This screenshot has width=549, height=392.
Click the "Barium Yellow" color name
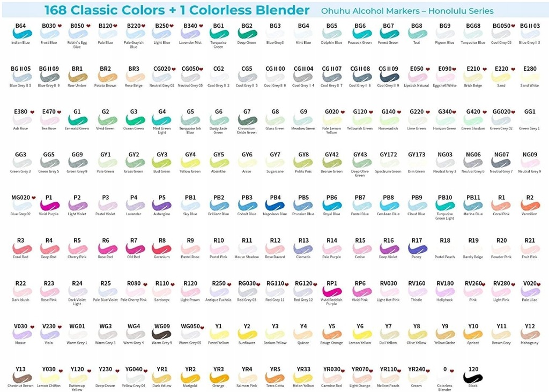point(275,343)
